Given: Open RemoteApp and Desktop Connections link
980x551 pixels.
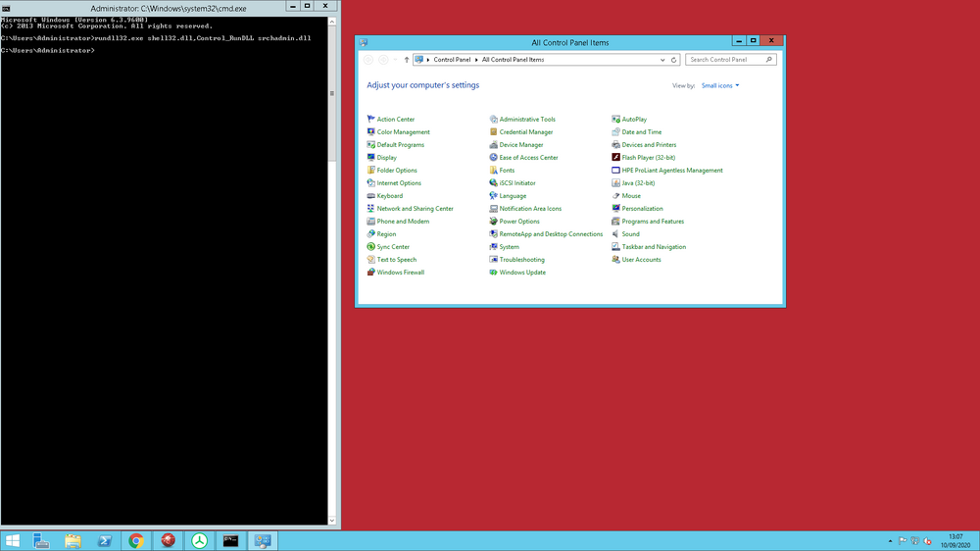Looking at the screenshot, I should pos(551,234).
